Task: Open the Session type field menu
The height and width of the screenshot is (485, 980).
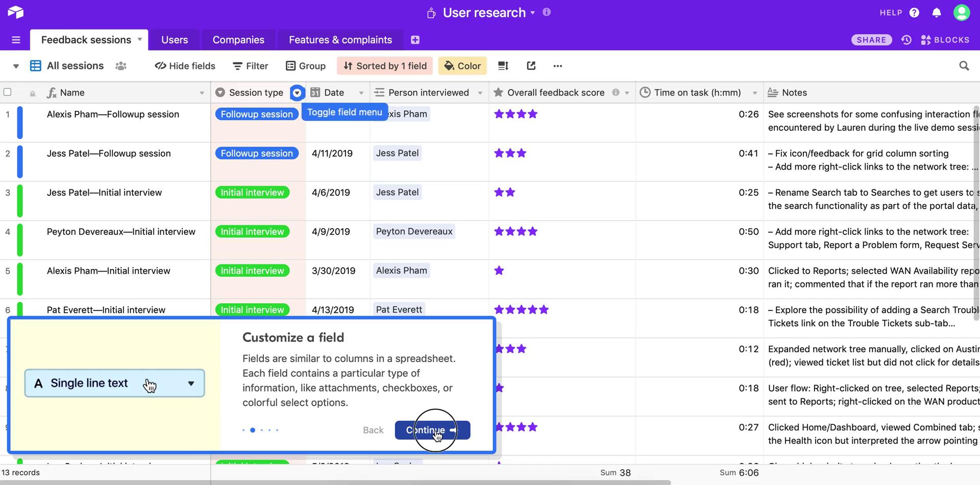Action: pos(297,92)
